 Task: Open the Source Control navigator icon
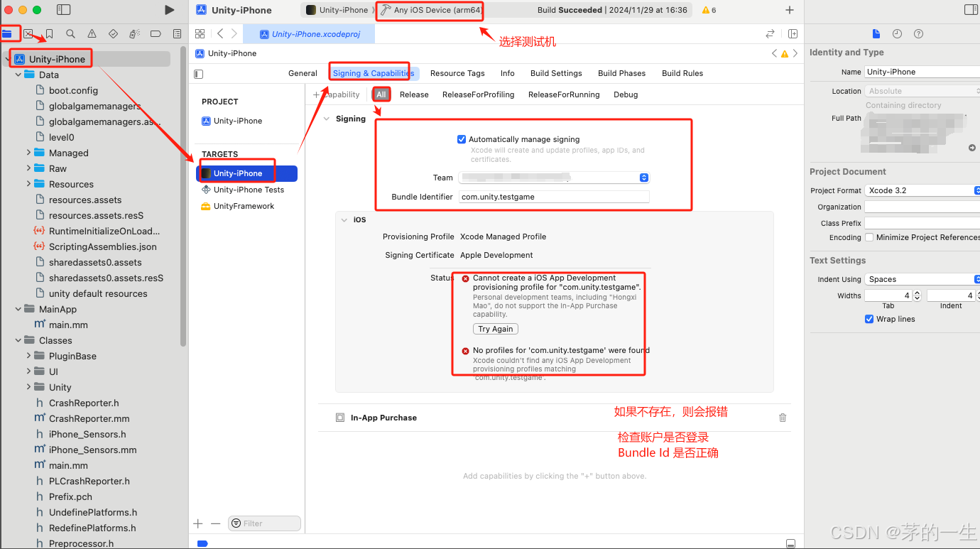(x=28, y=33)
